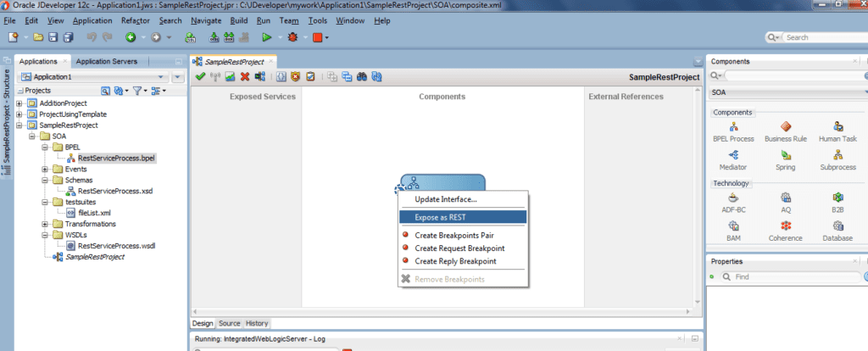
Task: Open the Navigate menu
Action: [206, 20]
